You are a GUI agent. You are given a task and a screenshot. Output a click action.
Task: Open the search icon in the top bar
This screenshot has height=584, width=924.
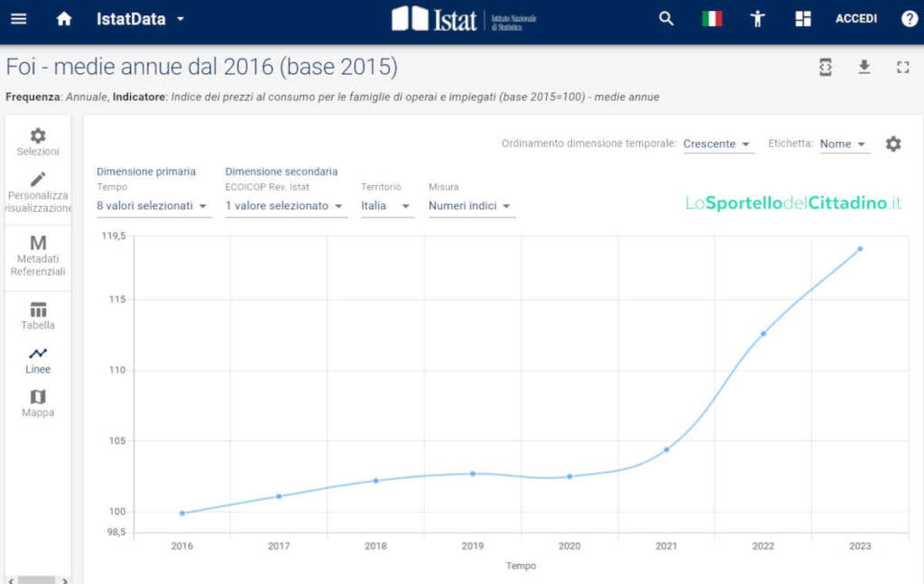pyautogui.click(x=665, y=18)
